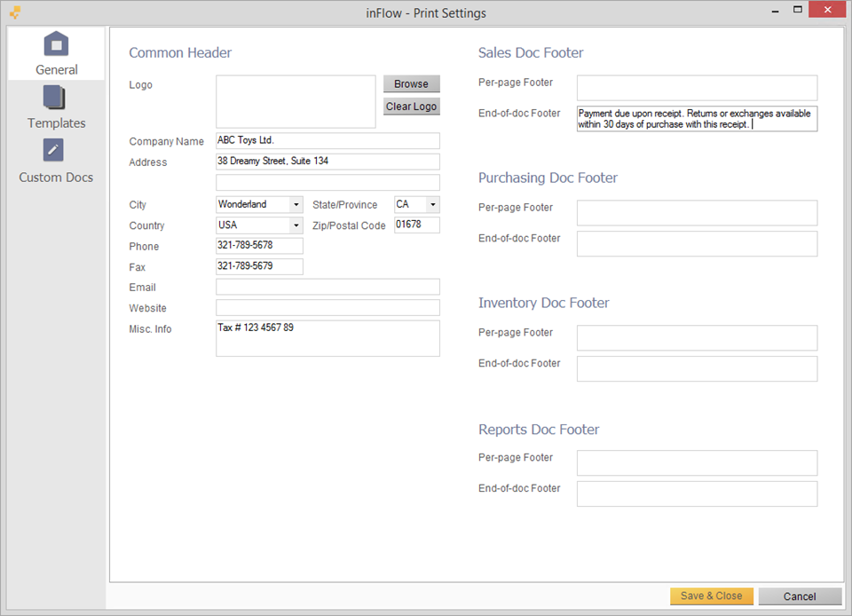
Task: Click the empty Email field
Action: coord(327,287)
